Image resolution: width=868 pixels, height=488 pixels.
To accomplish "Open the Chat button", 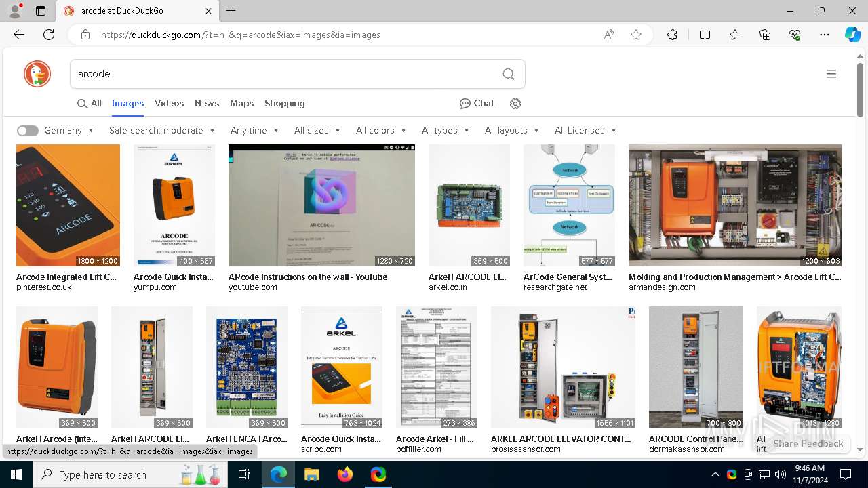I will tap(477, 104).
